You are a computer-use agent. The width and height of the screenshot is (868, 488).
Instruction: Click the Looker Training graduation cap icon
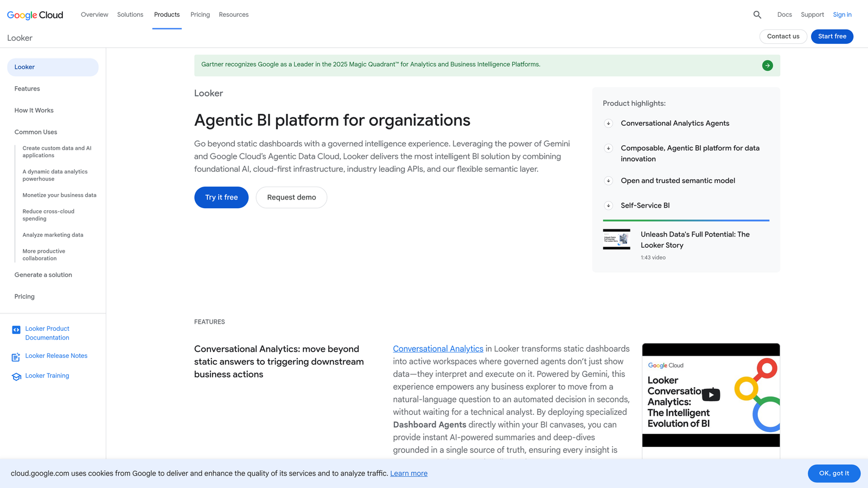(16, 377)
